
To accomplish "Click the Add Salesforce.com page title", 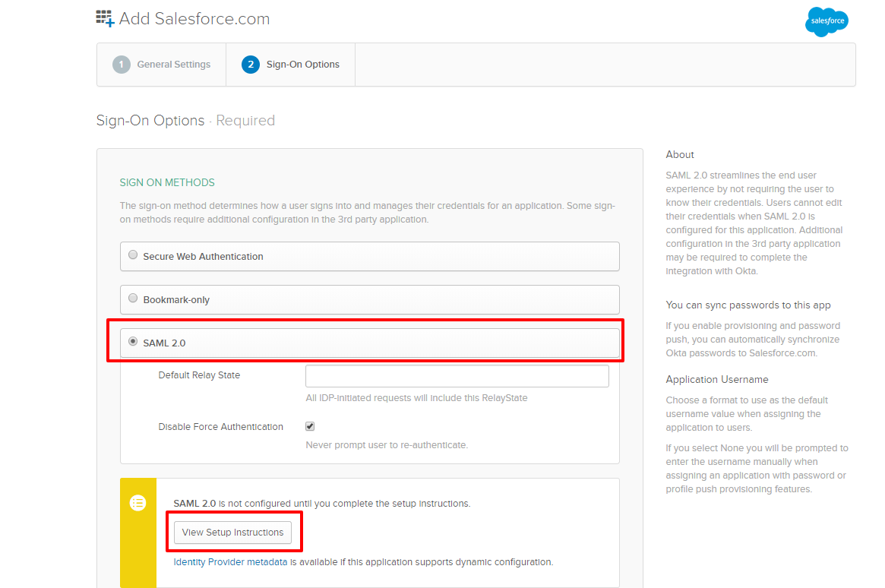I will pos(194,19).
